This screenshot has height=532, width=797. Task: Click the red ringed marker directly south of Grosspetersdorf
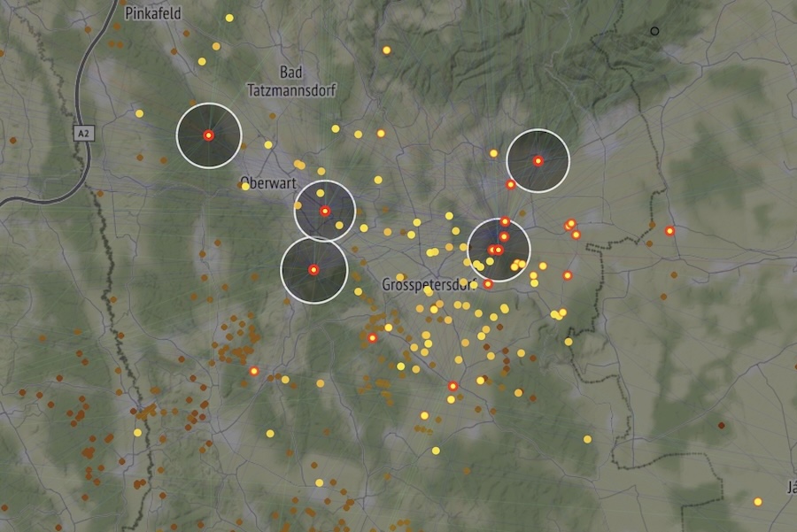(x=453, y=386)
